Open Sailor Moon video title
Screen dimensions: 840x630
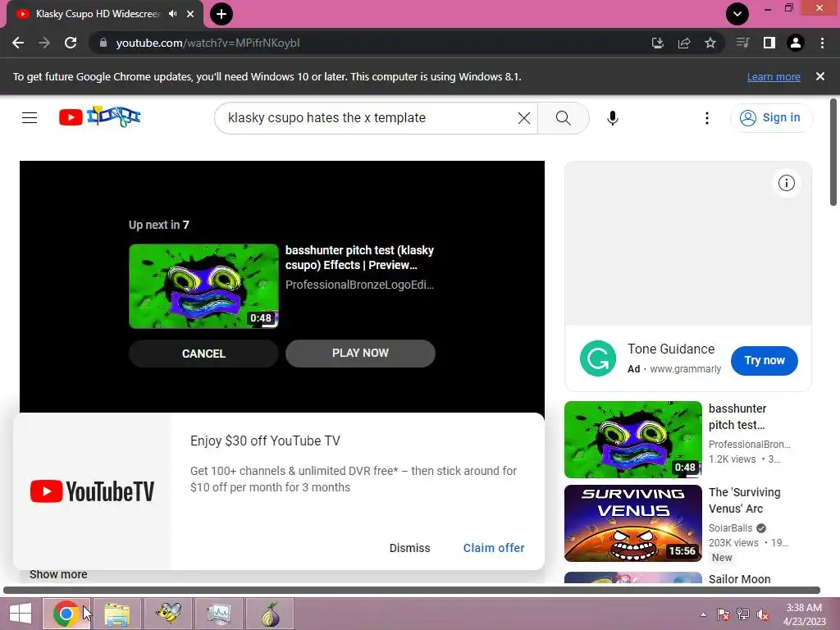pyautogui.click(x=739, y=579)
